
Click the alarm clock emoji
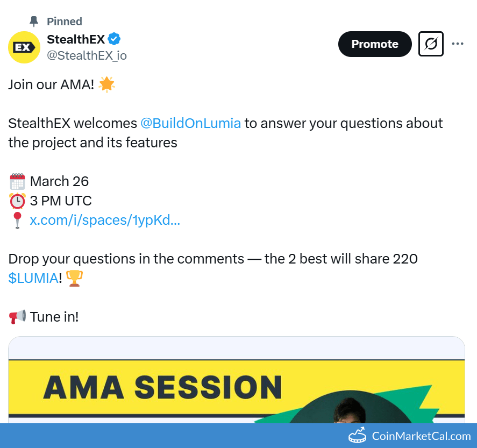tap(17, 201)
